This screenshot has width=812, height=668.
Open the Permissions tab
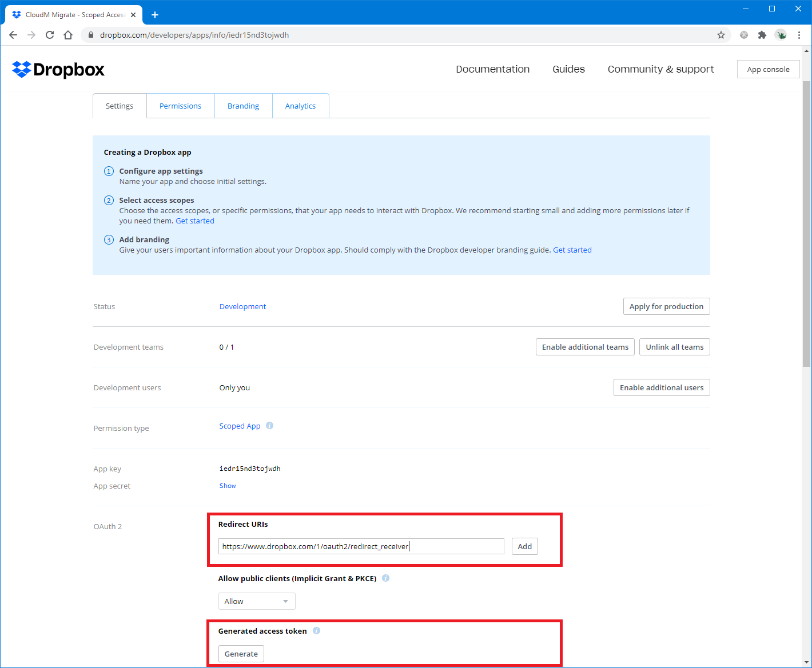(180, 106)
